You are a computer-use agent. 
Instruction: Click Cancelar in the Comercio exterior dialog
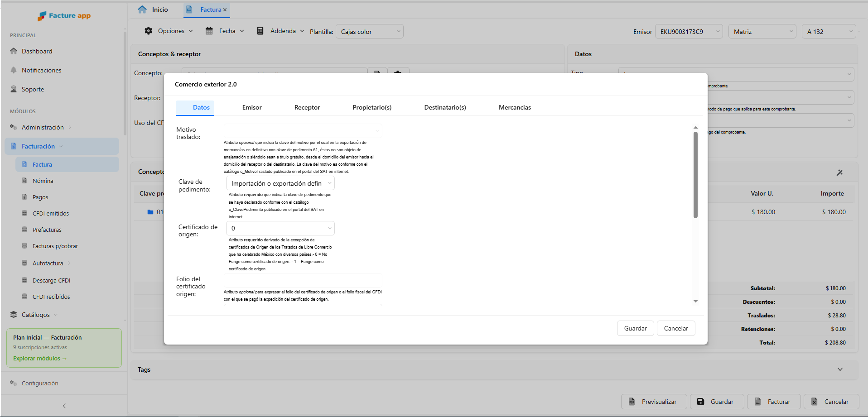coord(676,328)
